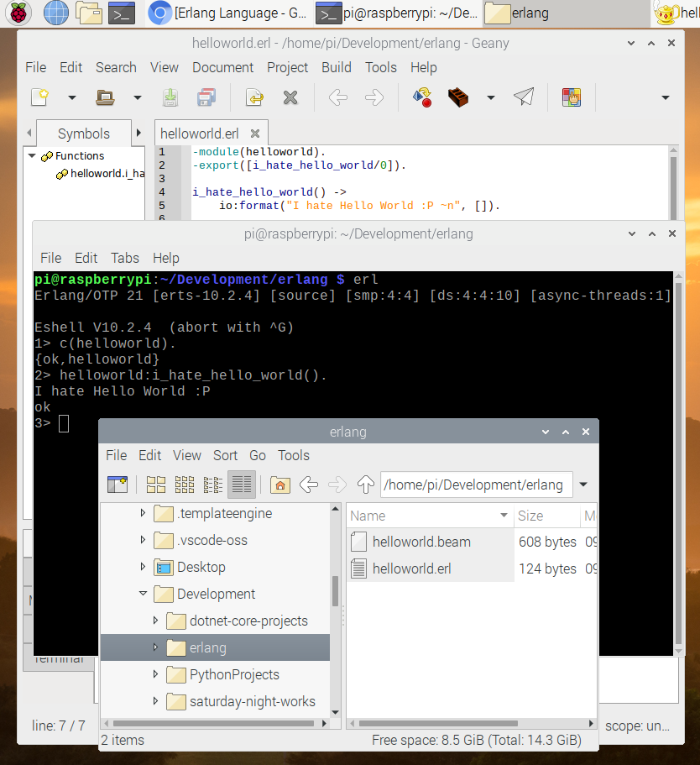Select helloworld.beam file
The width and height of the screenshot is (700, 765).
pyautogui.click(x=421, y=542)
